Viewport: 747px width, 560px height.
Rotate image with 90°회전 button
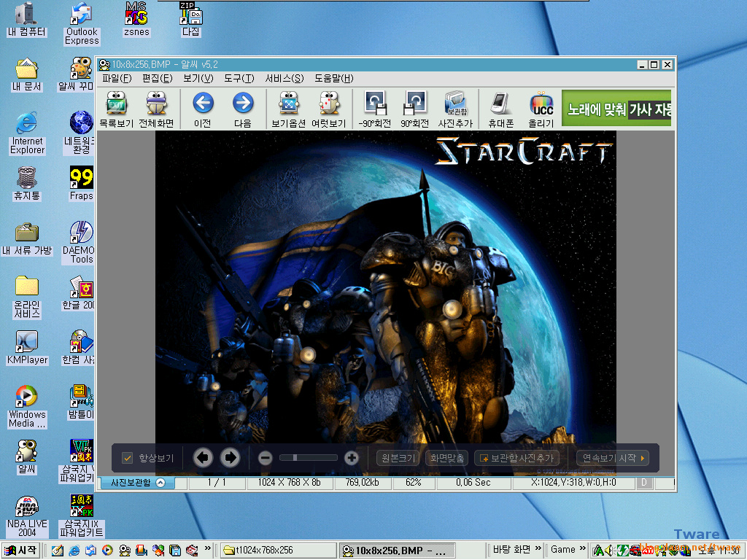pyautogui.click(x=414, y=109)
